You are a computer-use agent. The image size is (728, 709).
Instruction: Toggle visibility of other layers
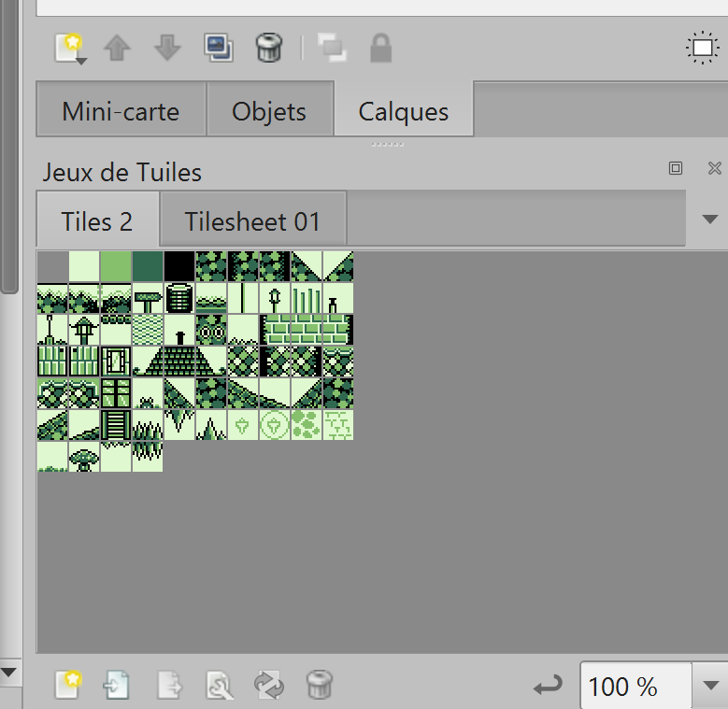point(331,48)
